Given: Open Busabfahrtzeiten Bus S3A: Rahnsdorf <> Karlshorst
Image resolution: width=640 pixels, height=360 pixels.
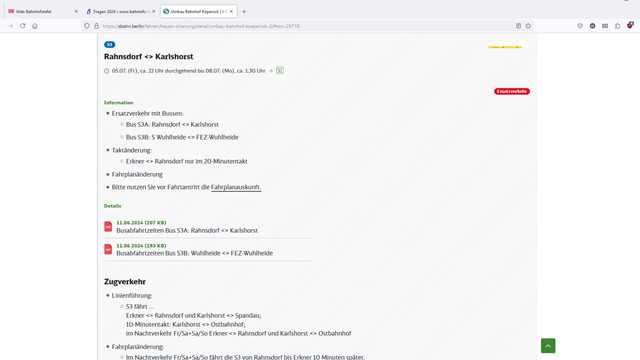Looking at the screenshot, I should [x=187, y=231].
